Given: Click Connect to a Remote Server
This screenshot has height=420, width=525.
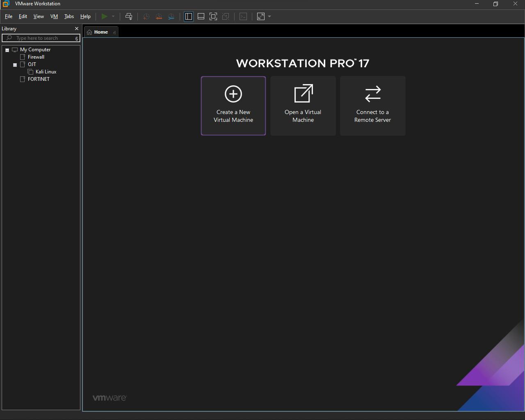Looking at the screenshot, I should pos(373,106).
